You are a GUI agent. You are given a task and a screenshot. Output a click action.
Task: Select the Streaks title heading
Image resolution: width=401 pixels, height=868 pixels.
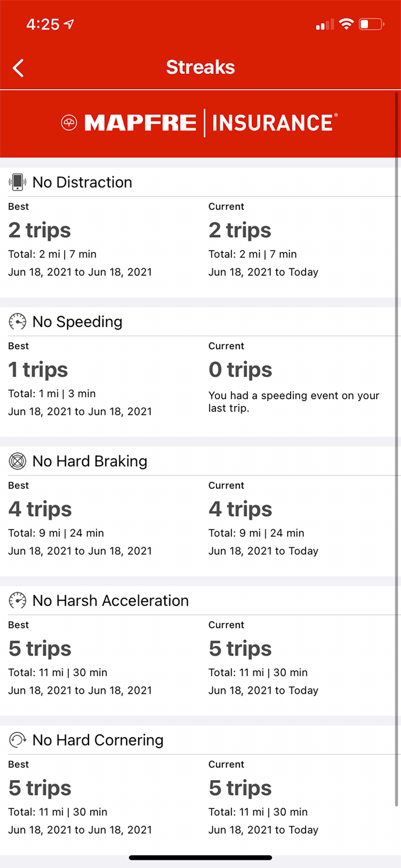pyautogui.click(x=200, y=67)
